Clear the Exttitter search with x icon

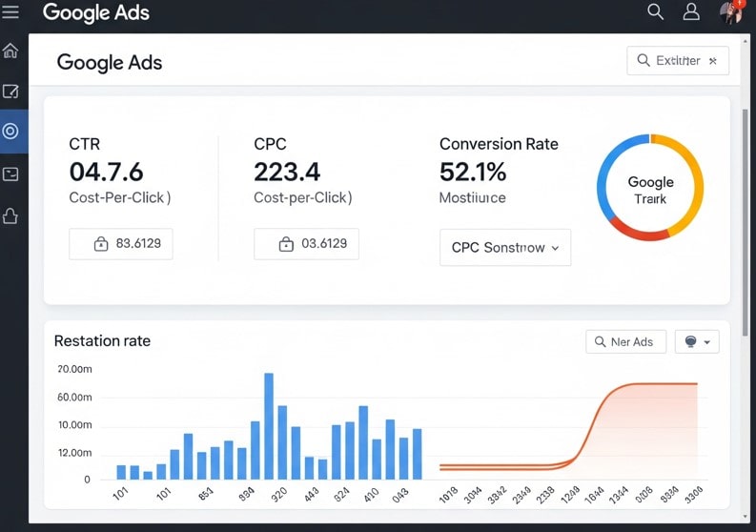(712, 61)
